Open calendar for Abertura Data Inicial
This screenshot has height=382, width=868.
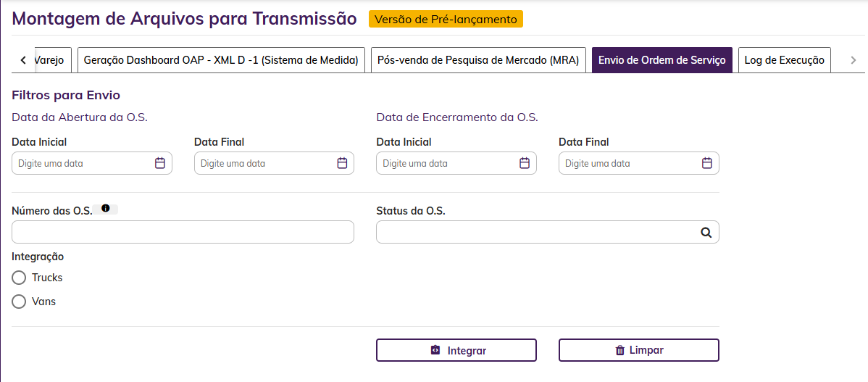160,163
